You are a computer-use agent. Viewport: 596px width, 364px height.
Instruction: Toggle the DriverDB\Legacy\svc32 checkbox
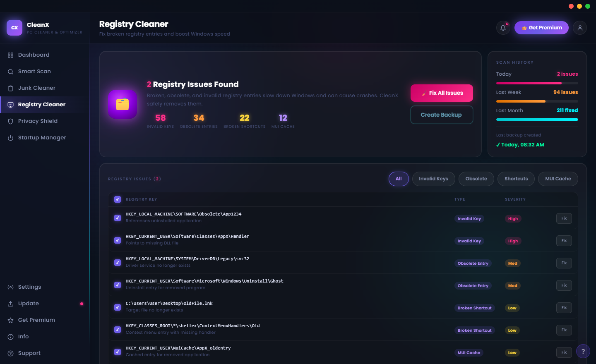coord(118,262)
